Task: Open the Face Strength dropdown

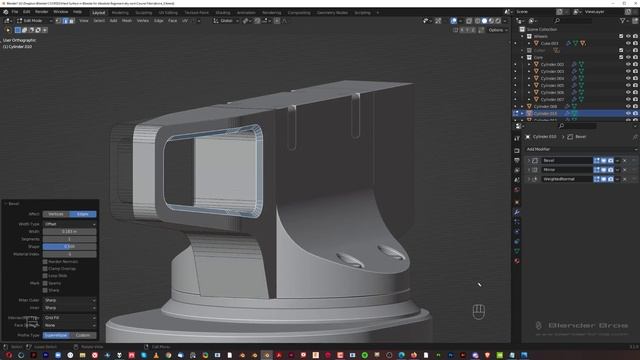Action: [x=70, y=325]
